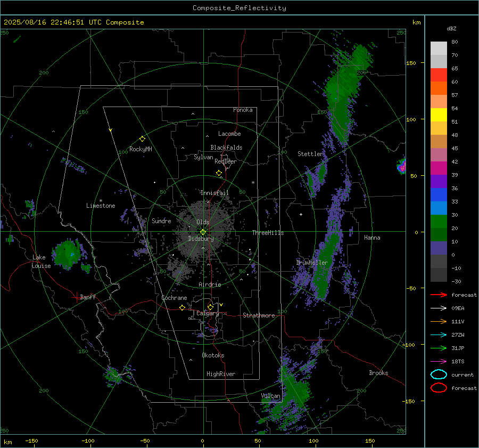The height and width of the screenshot is (448, 479).
Task: Click the Strathmore label
Action: pyautogui.click(x=259, y=315)
